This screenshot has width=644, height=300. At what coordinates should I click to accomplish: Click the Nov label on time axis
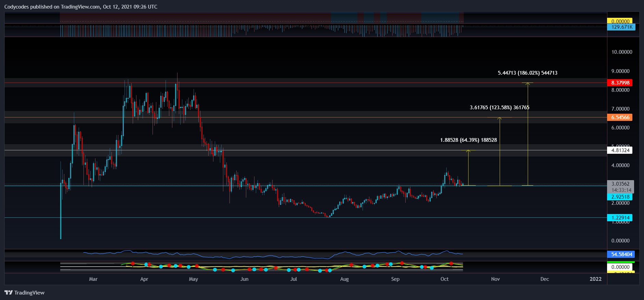[x=495, y=279]
